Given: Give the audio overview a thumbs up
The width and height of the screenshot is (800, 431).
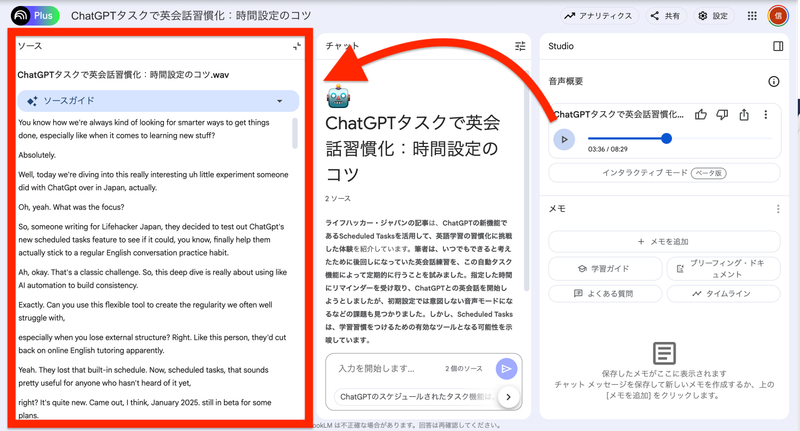Looking at the screenshot, I should click(701, 115).
